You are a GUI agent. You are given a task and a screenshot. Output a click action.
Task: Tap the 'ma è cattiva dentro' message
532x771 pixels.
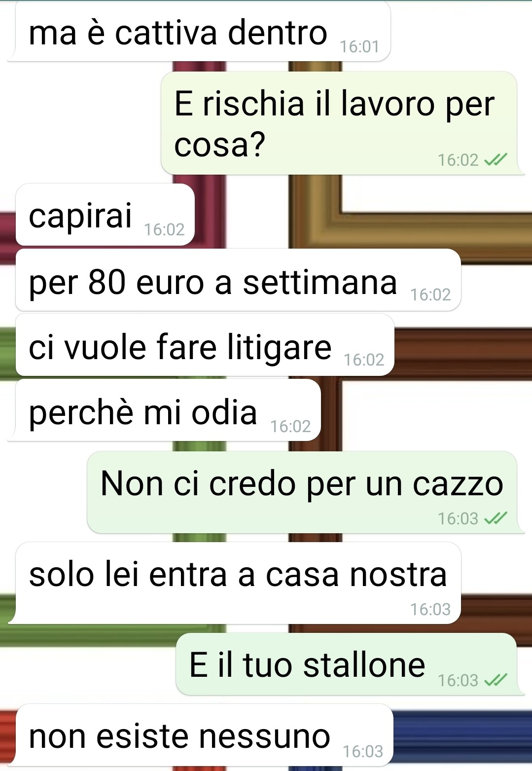[x=199, y=32]
